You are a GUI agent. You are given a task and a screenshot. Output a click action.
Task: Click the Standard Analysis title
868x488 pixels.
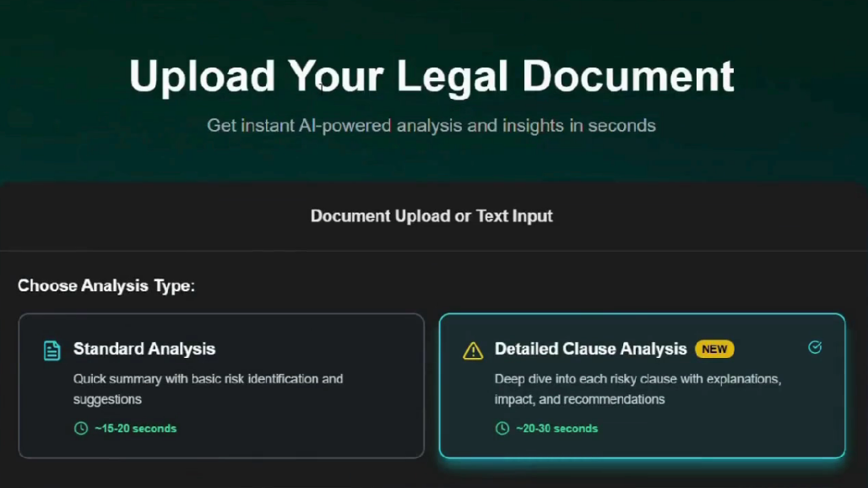pos(144,349)
